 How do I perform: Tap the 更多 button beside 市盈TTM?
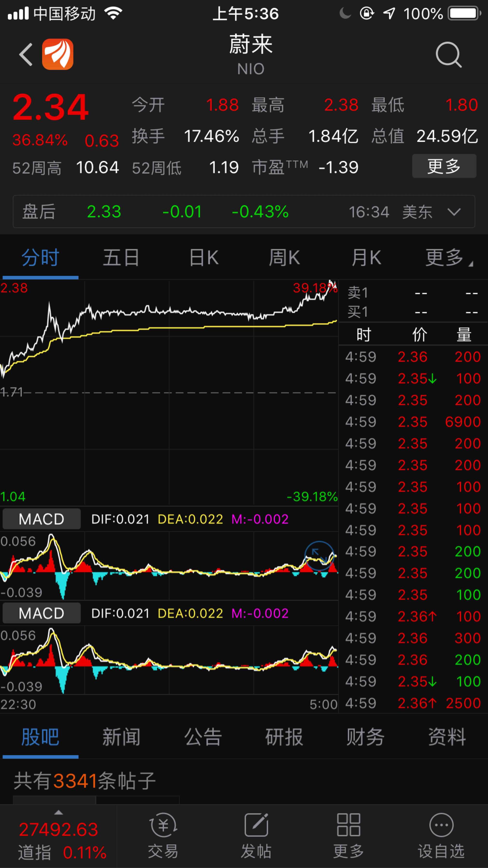(x=444, y=166)
